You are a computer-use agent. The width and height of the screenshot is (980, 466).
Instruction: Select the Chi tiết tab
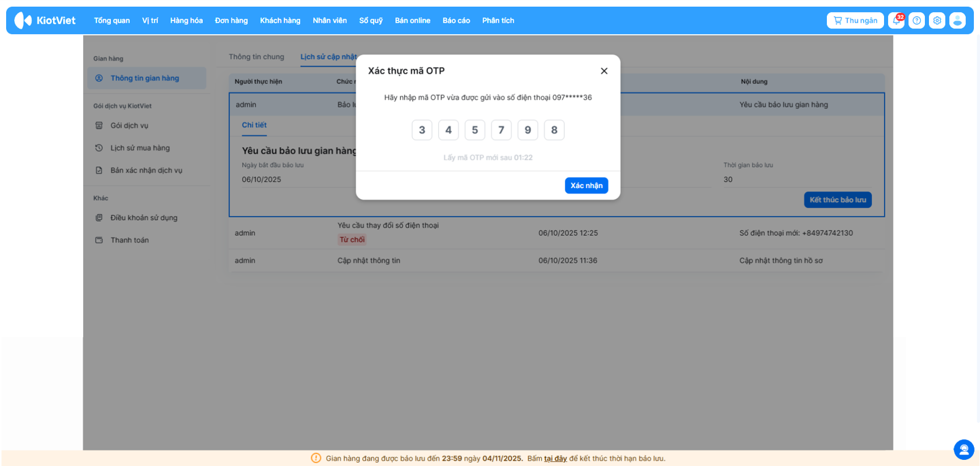[x=254, y=125]
